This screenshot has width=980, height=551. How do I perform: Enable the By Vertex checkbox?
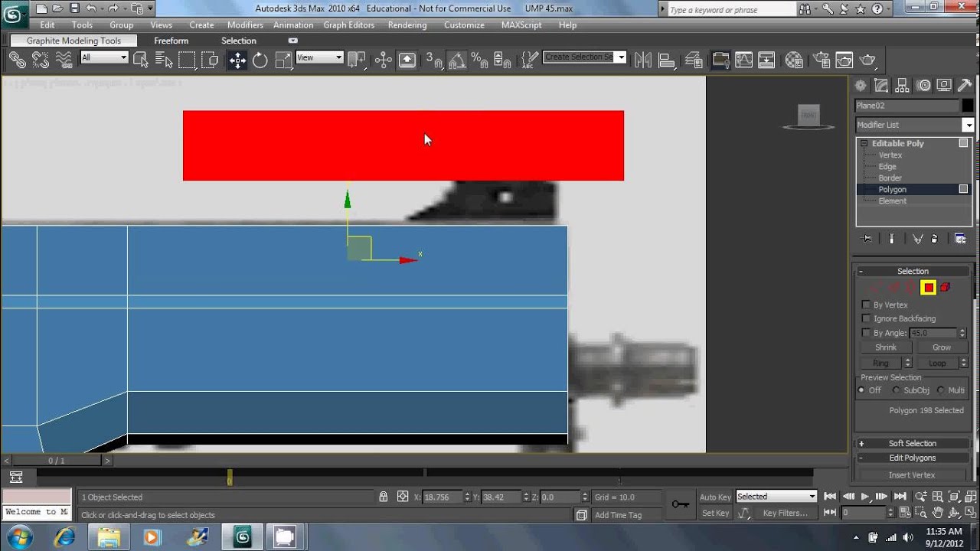(866, 305)
